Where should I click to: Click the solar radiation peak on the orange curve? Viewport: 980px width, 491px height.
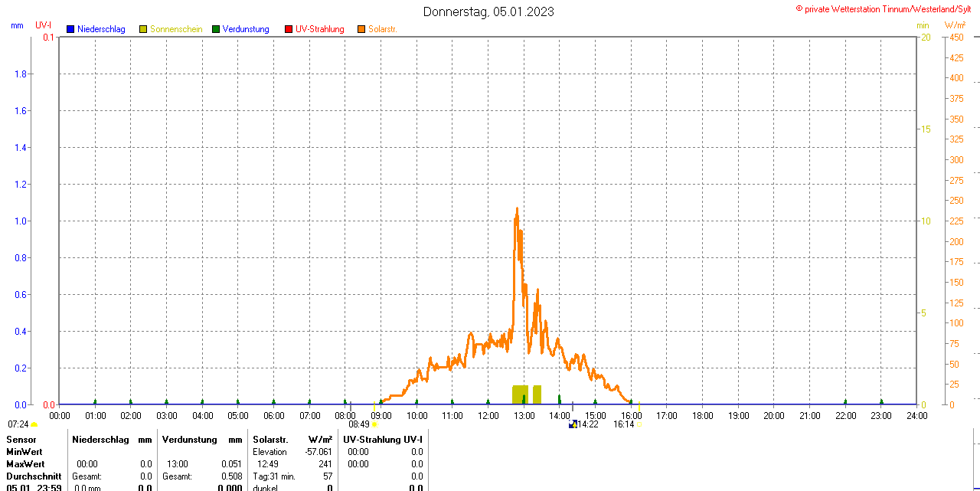517,209
